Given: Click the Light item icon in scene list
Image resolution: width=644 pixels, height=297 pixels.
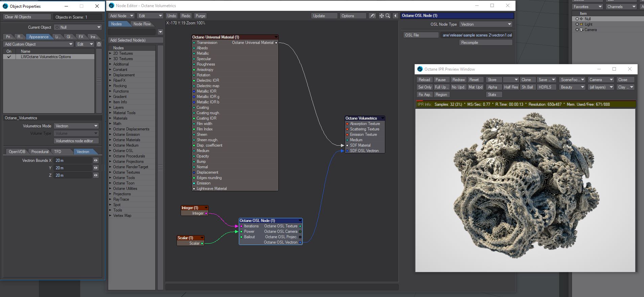Looking at the screenshot, I should pos(581,24).
